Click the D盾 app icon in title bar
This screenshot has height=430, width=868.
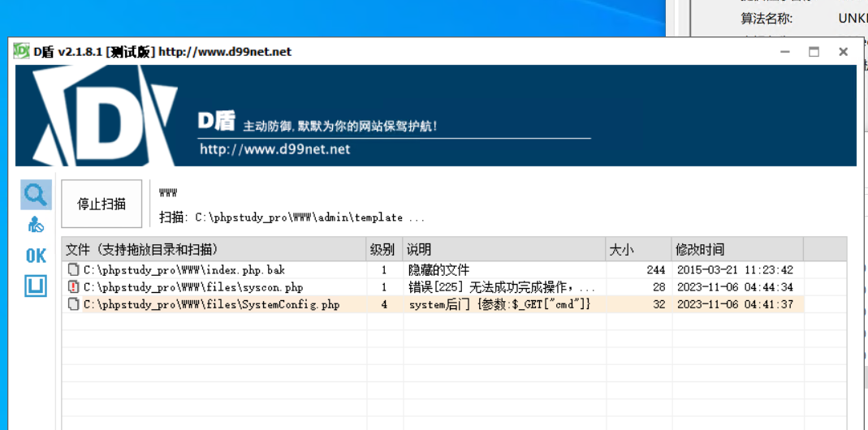point(22,51)
